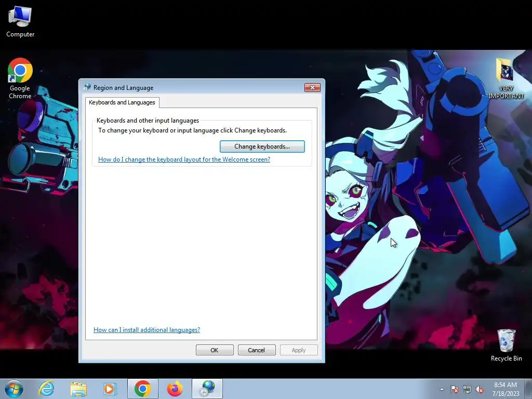
Task: Cancel the Region and Language dialog
Action: click(257, 350)
